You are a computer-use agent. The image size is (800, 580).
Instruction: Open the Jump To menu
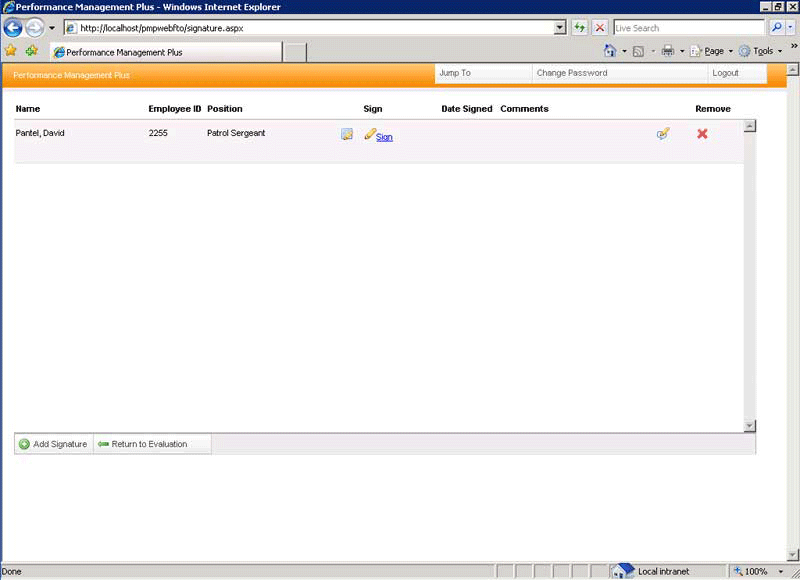[455, 73]
